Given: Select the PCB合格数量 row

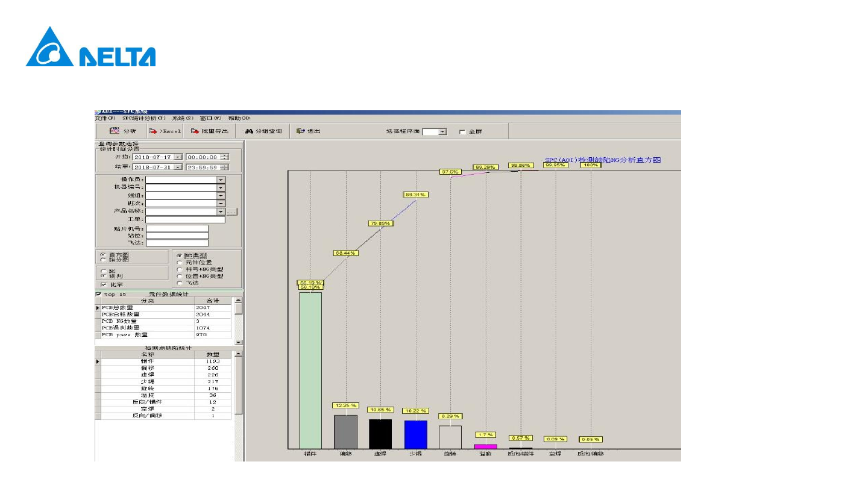Looking at the screenshot, I should click(163, 314).
